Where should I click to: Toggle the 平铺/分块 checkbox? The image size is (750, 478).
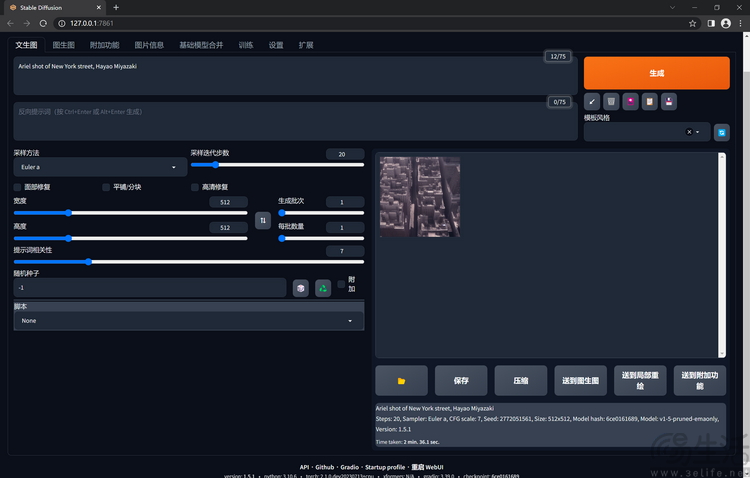tap(106, 187)
